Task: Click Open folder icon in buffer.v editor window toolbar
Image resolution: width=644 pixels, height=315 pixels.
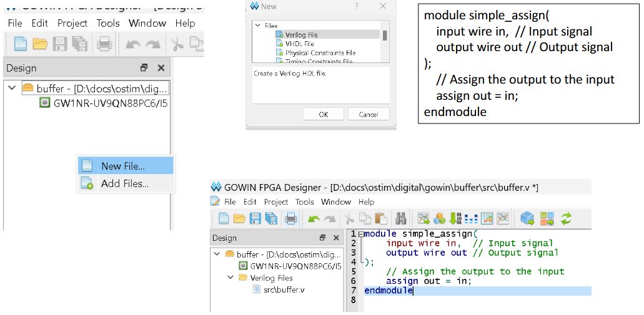Action: 239,218
